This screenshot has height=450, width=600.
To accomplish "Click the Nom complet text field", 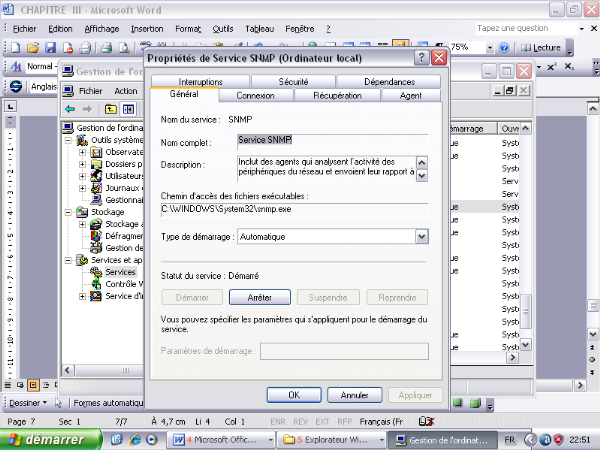I will (x=332, y=140).
